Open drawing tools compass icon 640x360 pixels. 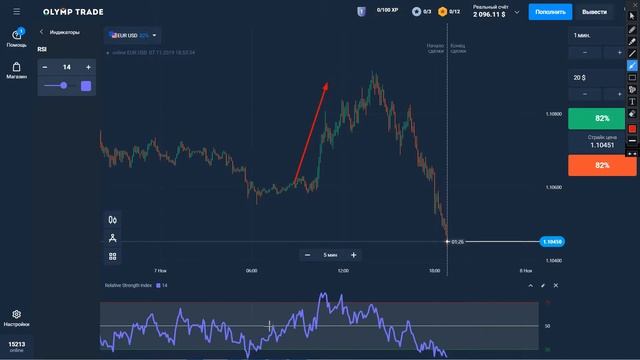click(x=113, y=238)
